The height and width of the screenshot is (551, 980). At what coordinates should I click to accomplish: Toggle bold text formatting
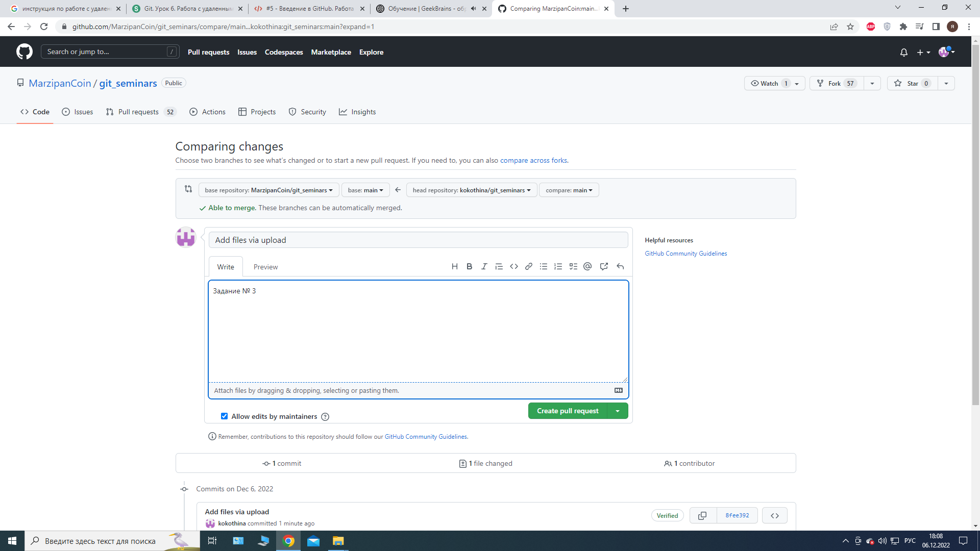coord(469,266)
